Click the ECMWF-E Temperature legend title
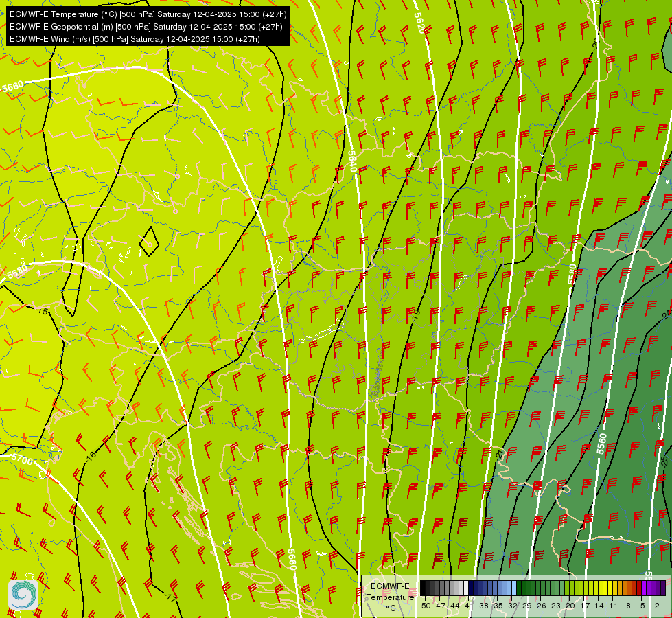The image size is (672, 618). (x=390, y=592)
